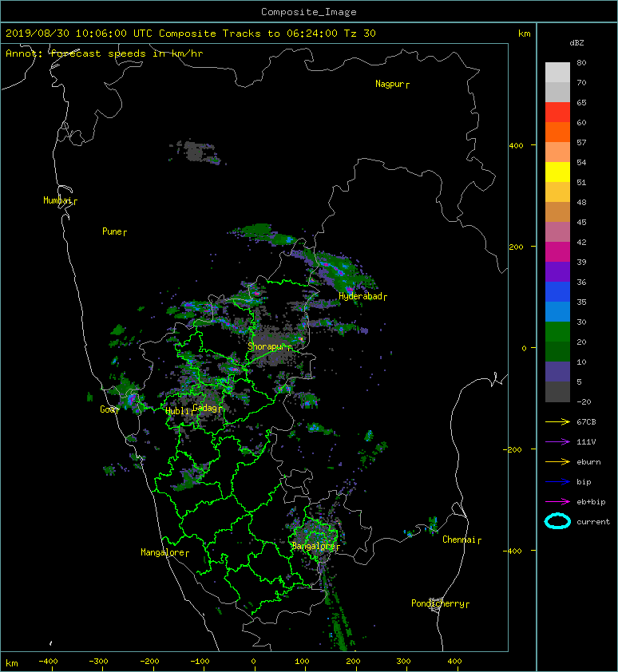Click the Chennai city label
Screen dimensions: 618x672
(459, 540)
